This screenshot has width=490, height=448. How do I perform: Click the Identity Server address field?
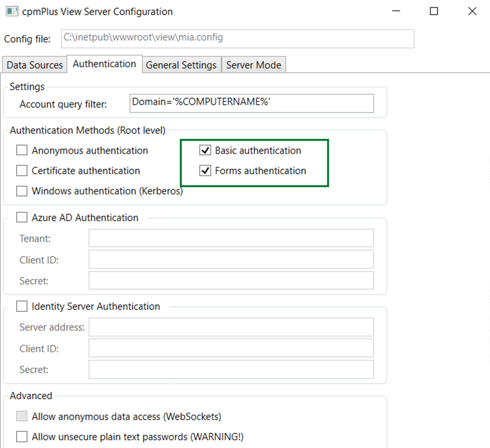point(231,327)
